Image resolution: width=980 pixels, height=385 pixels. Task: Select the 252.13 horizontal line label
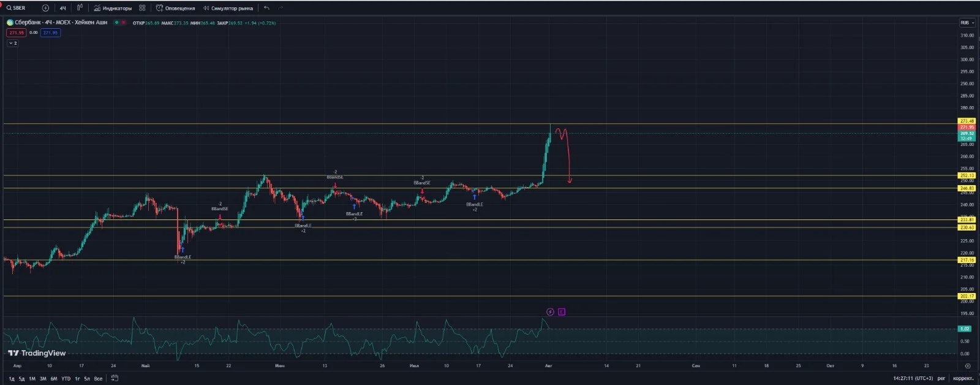click(967, 175)
